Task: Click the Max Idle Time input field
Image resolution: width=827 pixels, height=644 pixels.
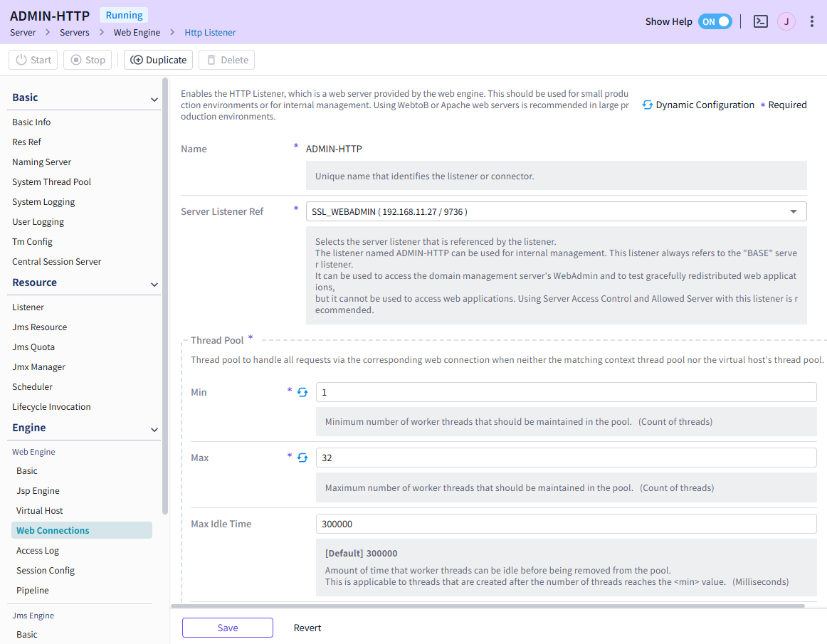Action: click(x=566, y=524)
